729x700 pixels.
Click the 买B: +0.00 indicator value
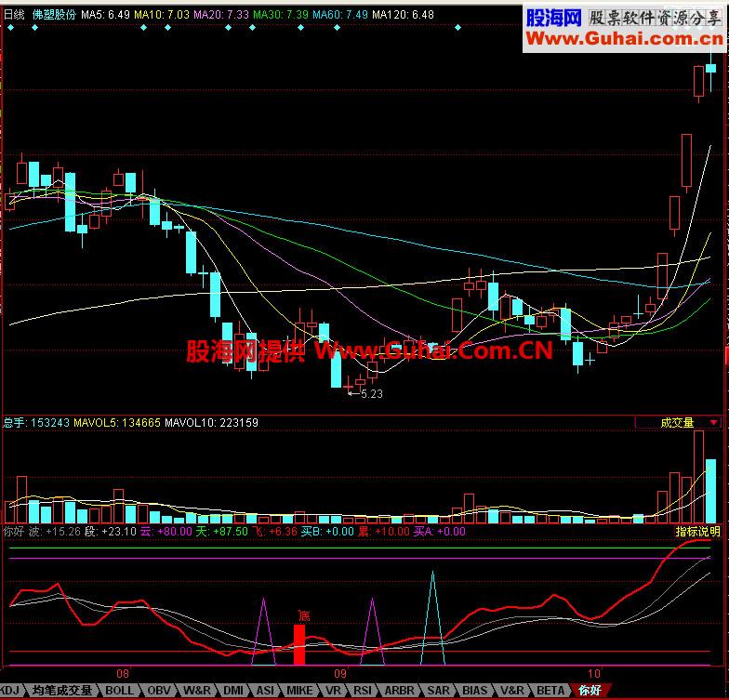(327, 532)
